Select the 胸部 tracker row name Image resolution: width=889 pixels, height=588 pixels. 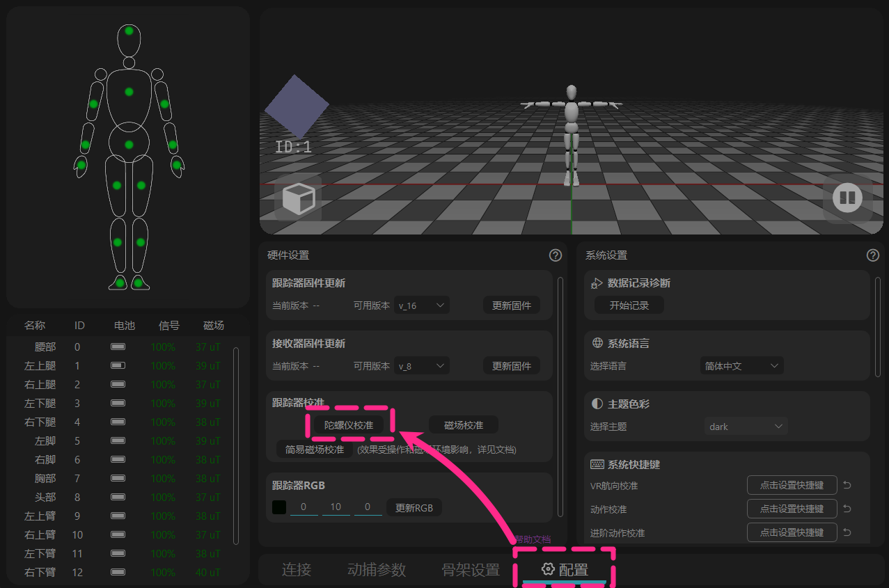(x=45, y=478)
